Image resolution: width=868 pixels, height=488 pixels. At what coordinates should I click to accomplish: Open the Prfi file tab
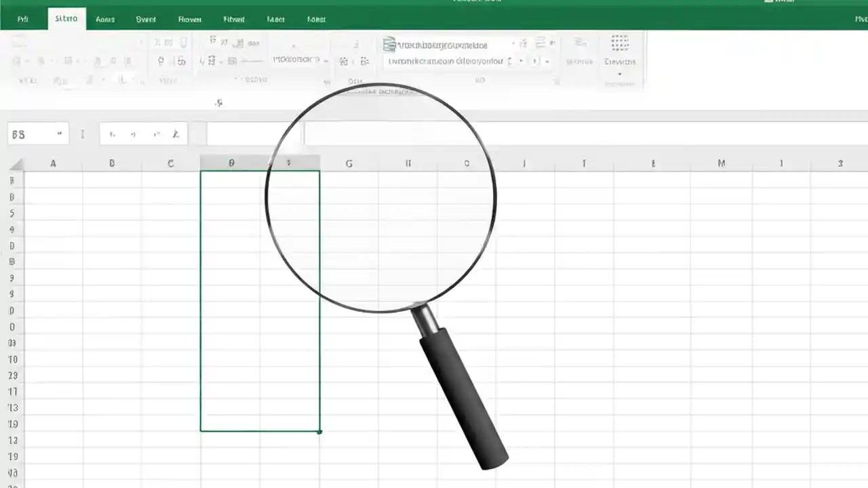pos(22,19)
